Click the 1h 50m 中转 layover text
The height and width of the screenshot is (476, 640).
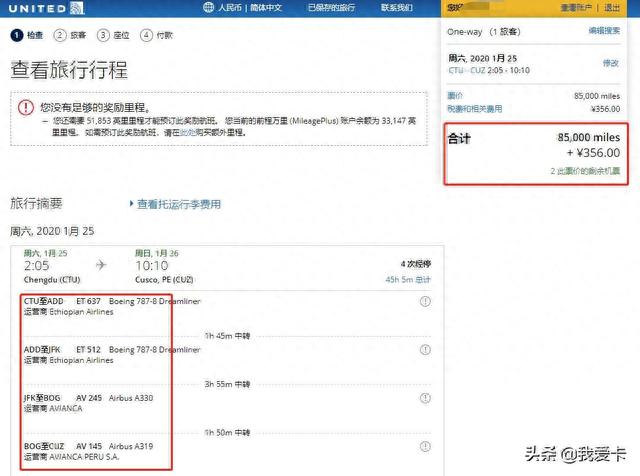pos(227,432)
